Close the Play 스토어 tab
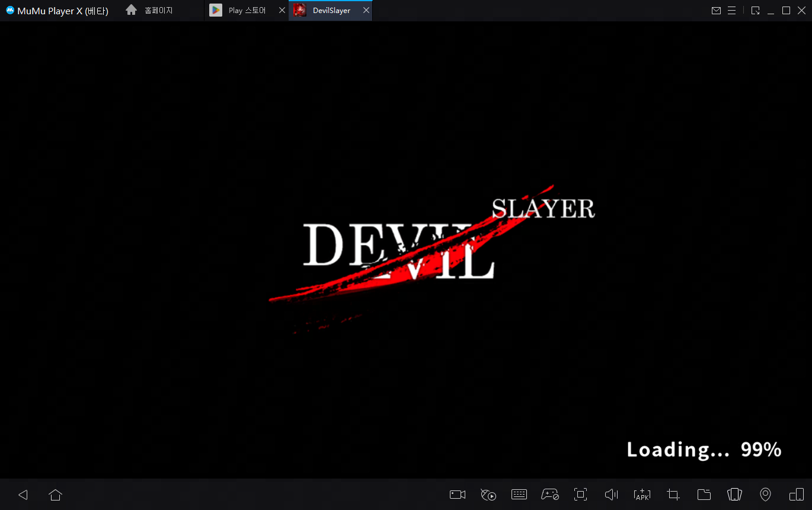 282,11
